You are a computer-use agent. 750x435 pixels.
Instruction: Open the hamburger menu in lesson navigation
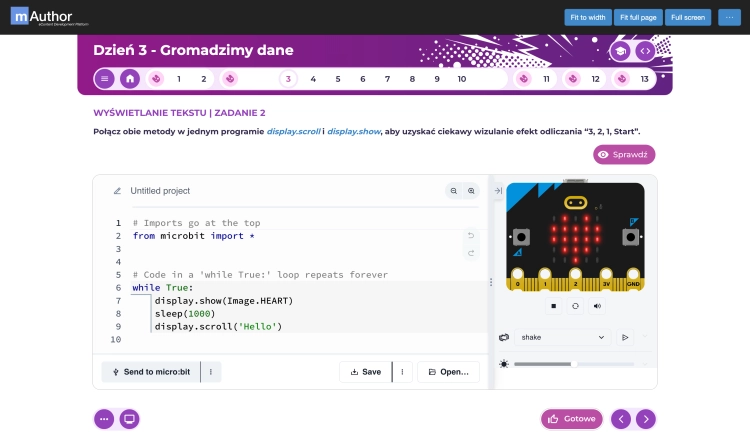coord(104,79)
